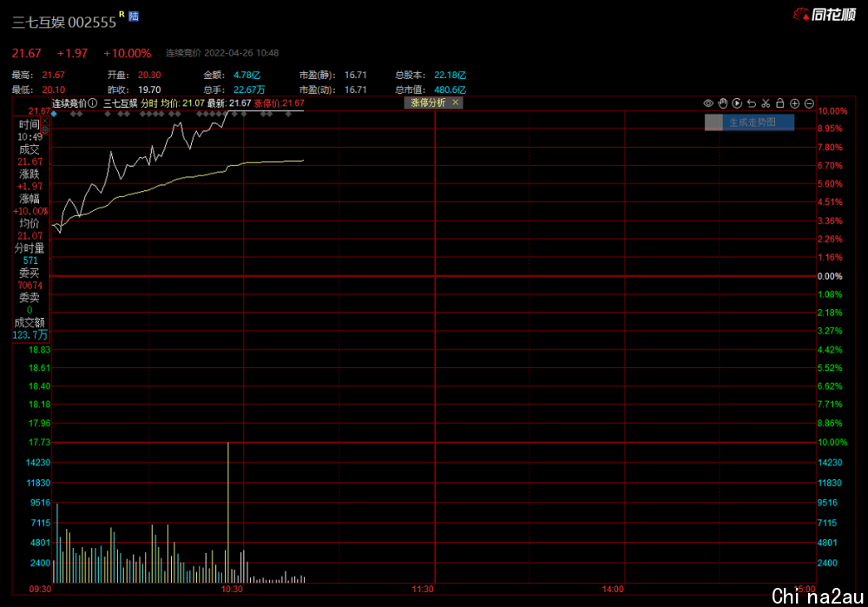Image resolution: width=868 pixels, height=607 pixels.
Task: Click the 市盈(动) value 16.71
Action: click(355, 89)
